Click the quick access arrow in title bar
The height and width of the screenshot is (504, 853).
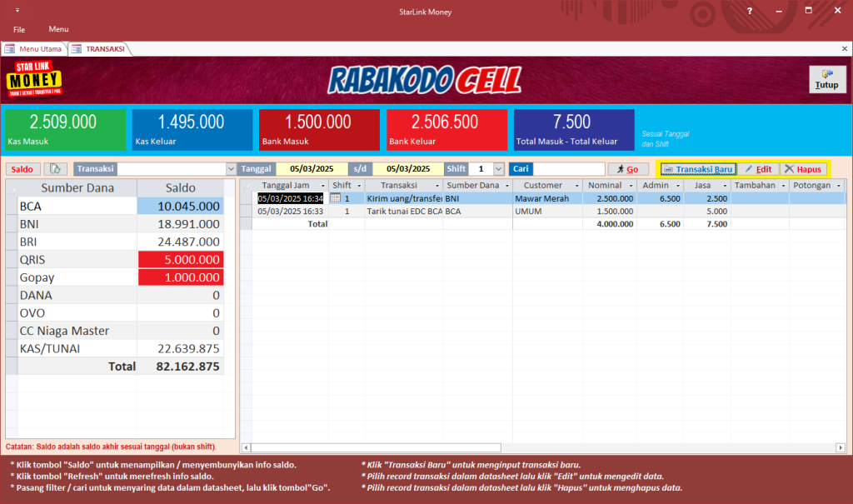tap(17, 10)
